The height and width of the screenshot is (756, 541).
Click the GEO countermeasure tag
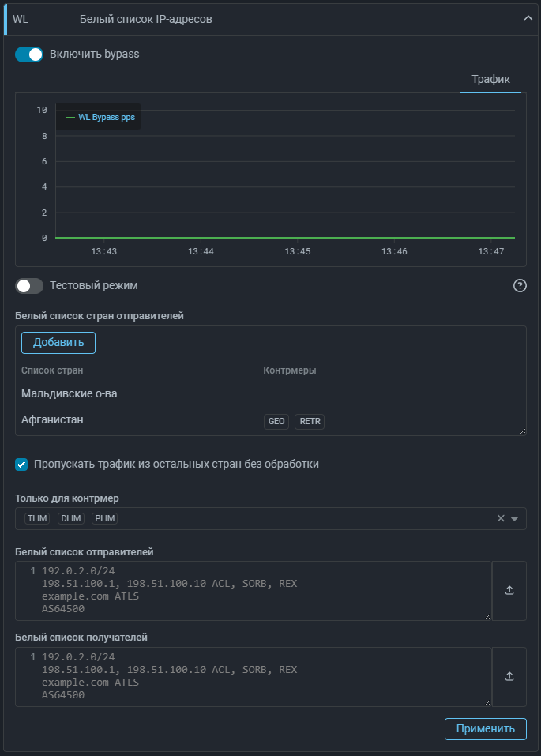(x=276, y=422)
